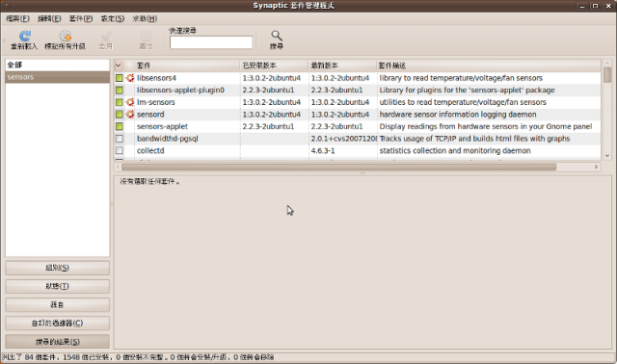Screen dimensions: 617x364
Task: Click 'hardware sensor information logging daemon' description
Action: point(458,115)
